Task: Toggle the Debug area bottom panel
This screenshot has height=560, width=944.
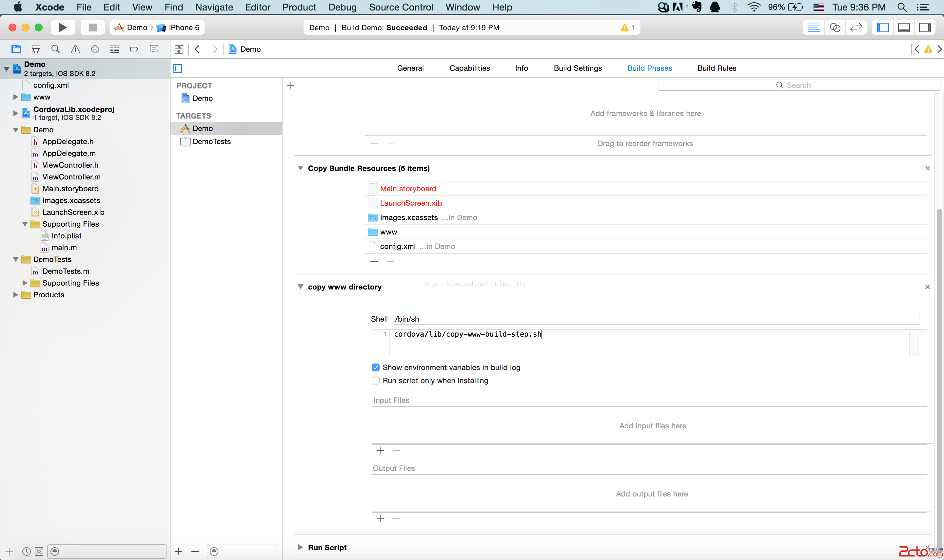Action: coord(904,28)
